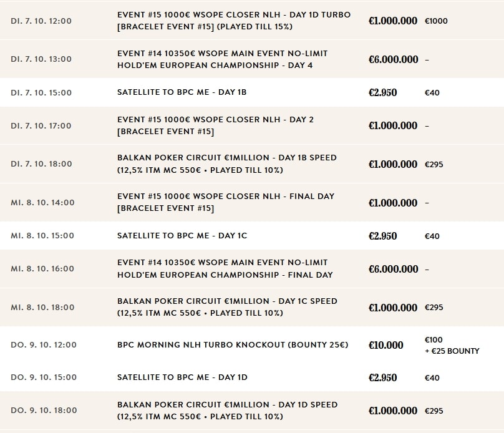Viewport: 504px width, 433px height.
Task: Select Satellite to BPC ME Day 1C
Action: (x=182, y=236)
